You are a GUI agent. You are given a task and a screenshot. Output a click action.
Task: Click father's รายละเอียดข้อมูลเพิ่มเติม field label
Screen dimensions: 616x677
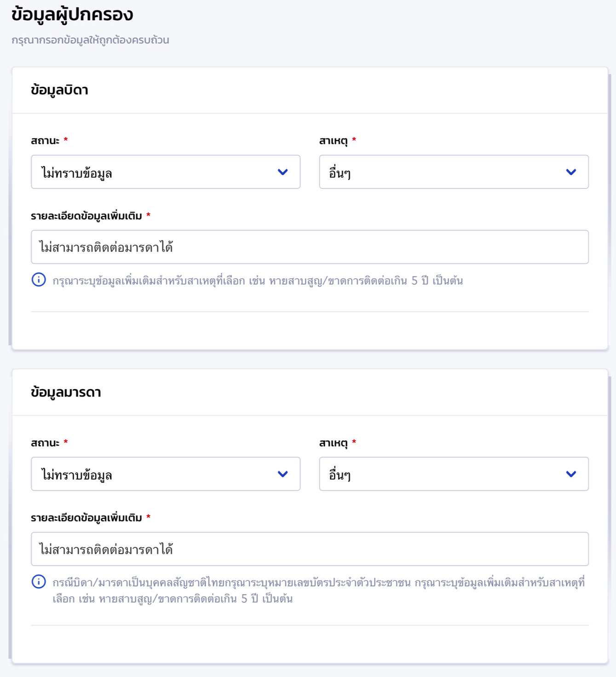coord(86,216)
